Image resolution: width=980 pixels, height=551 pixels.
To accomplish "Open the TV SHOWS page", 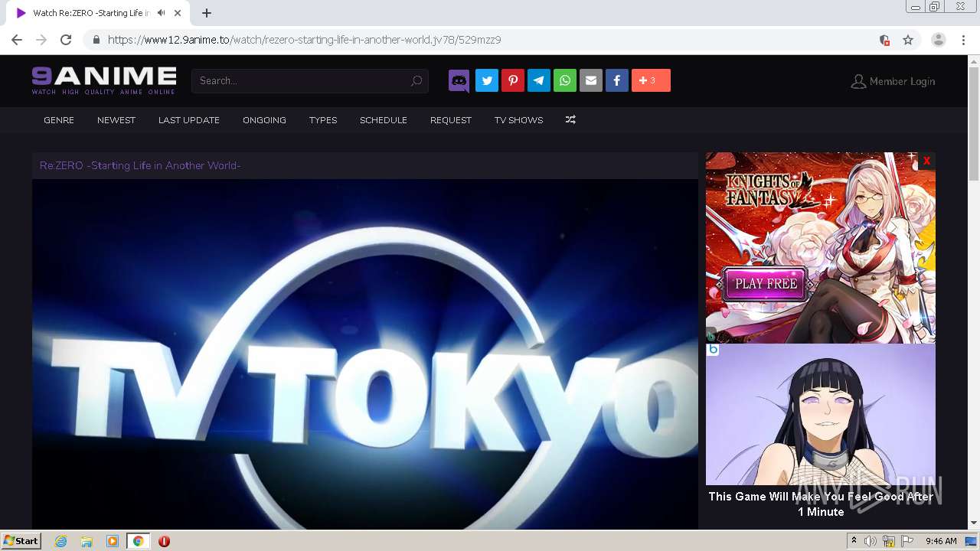I will pos(518,120).
